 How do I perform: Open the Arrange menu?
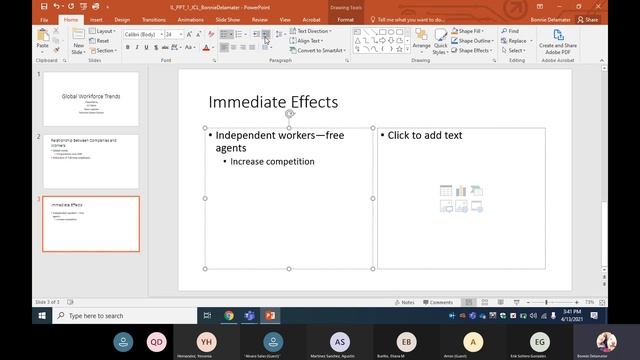pos(421,41)
